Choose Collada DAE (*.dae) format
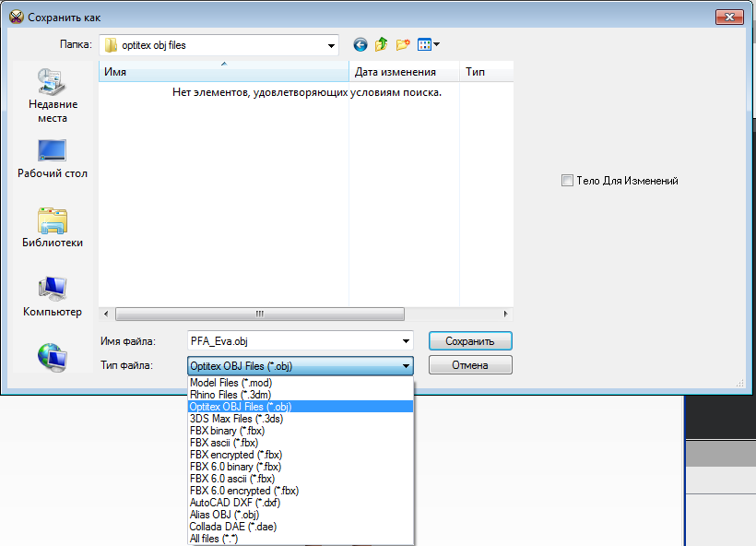The image size is (756, 546). [x=301, y=527]
